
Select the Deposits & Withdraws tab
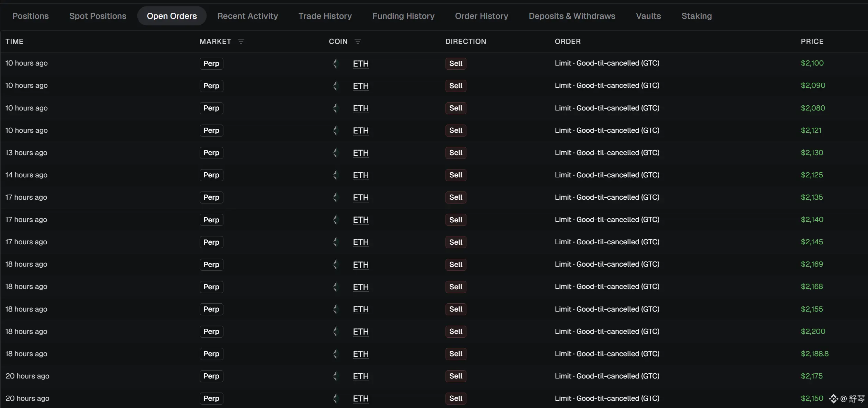[572, 16]
